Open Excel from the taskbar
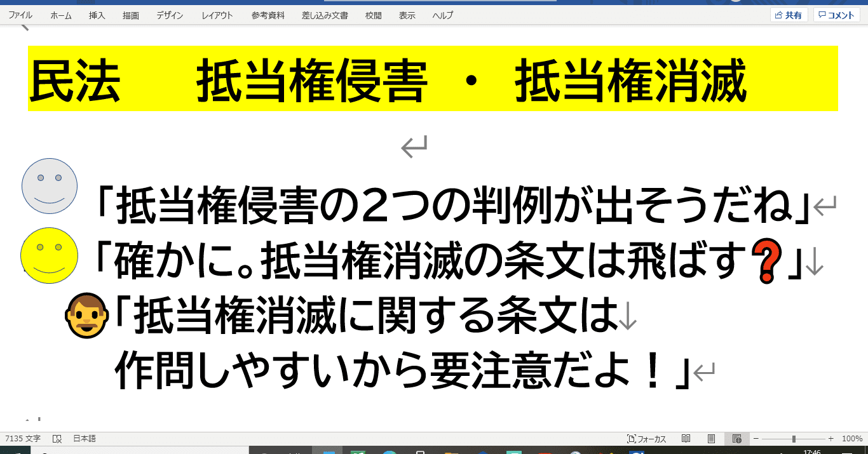This screenshot has width=868, height=454. [x=358, y=450]
